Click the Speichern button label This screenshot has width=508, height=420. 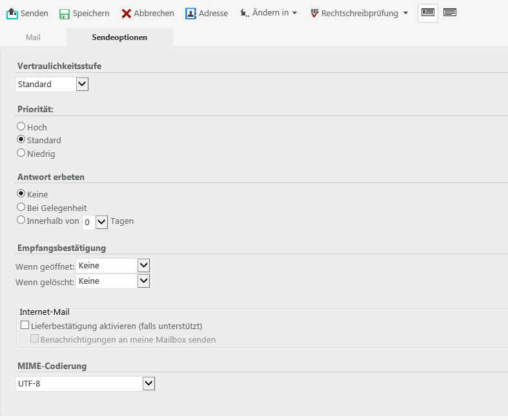pyautogui.click(x=91, y=14)
